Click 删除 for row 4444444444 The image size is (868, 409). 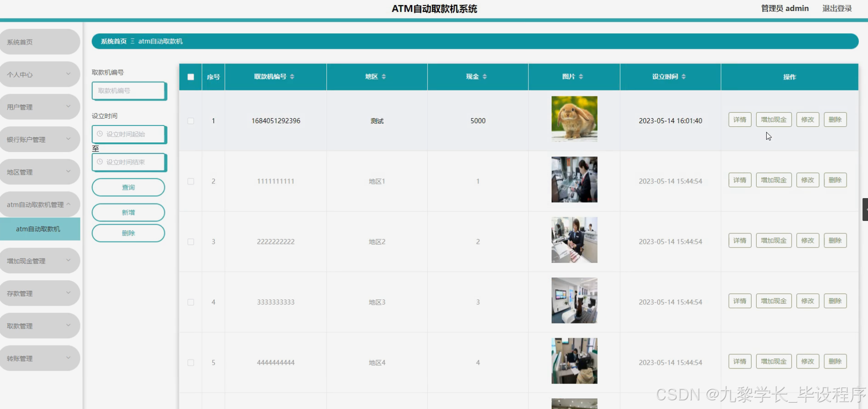pos(835,362)
